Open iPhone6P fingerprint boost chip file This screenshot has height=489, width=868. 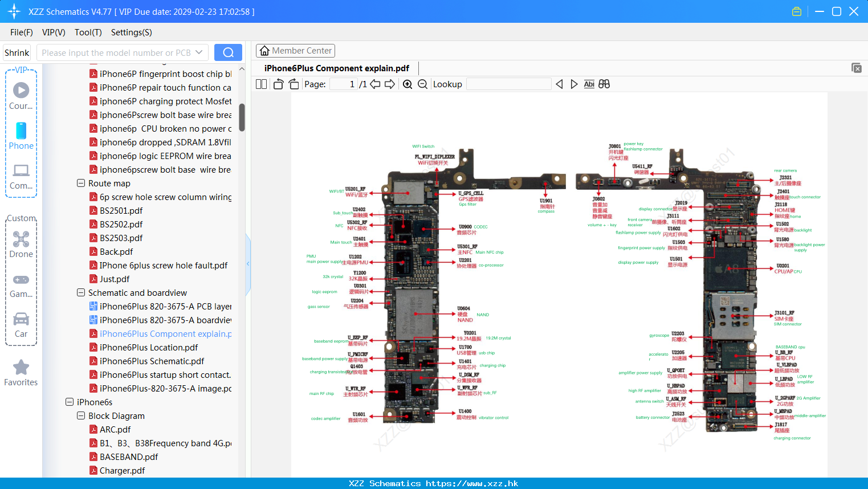[x=160, y=74]
